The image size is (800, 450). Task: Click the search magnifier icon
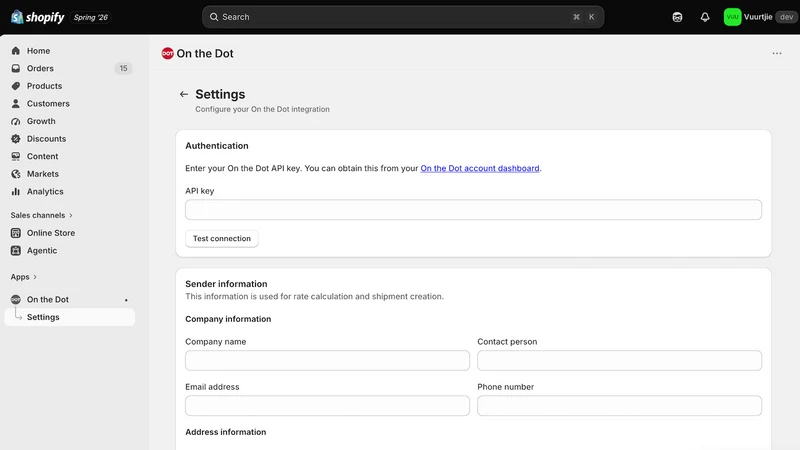(214, 17)
